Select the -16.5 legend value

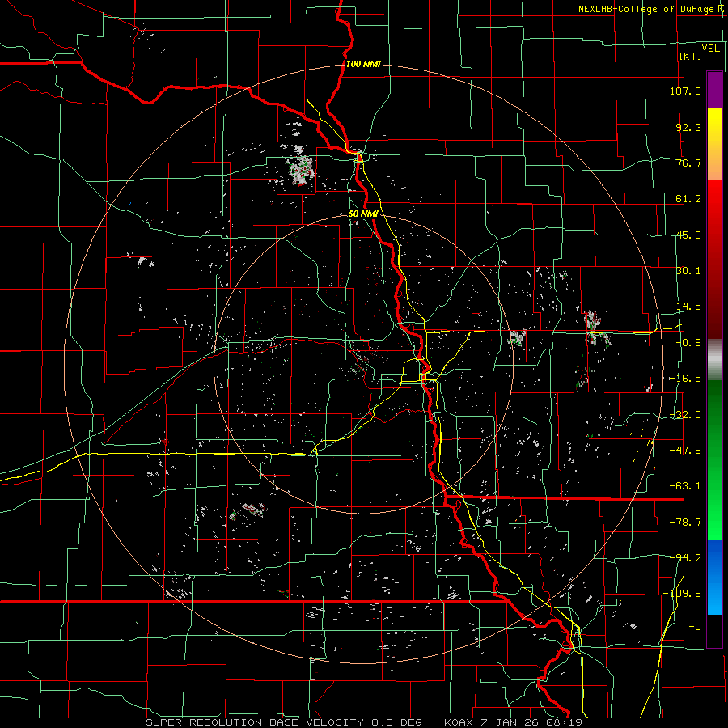coord(685,379)
